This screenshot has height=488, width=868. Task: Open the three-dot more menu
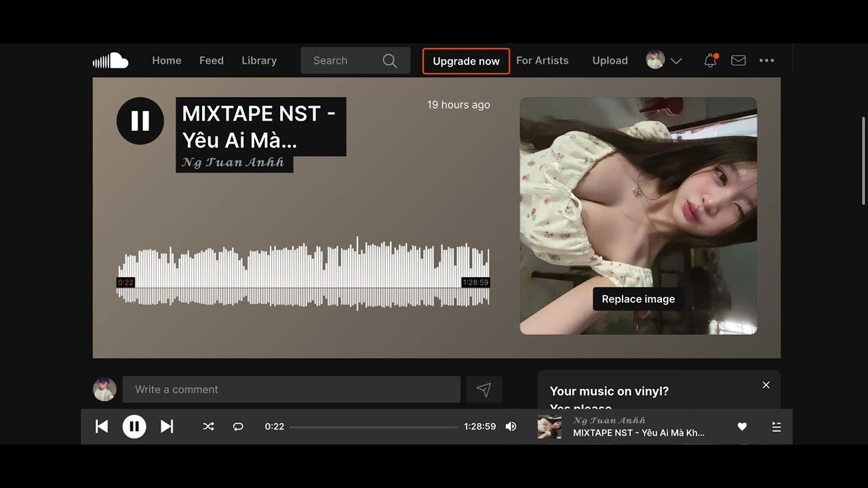(766, 60)
